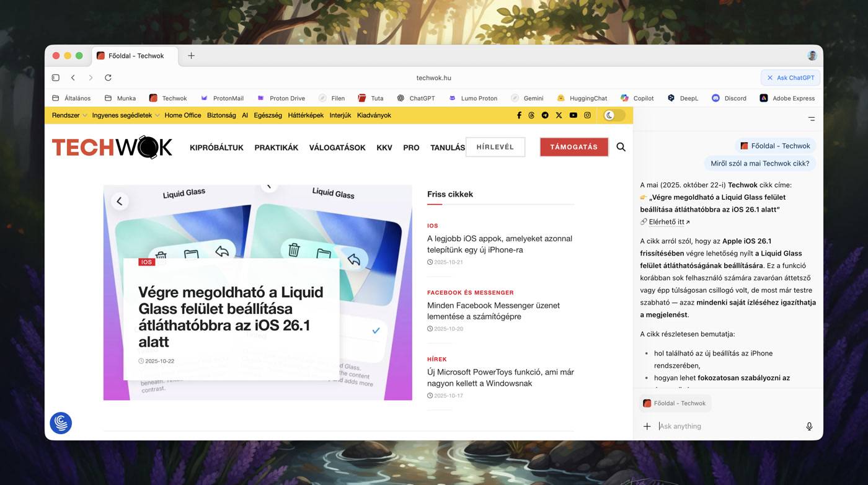Viewport: 868px width, 485px height.
Task: Click the blue round widget icon at the page corner
Action: [x=61, y=423]
